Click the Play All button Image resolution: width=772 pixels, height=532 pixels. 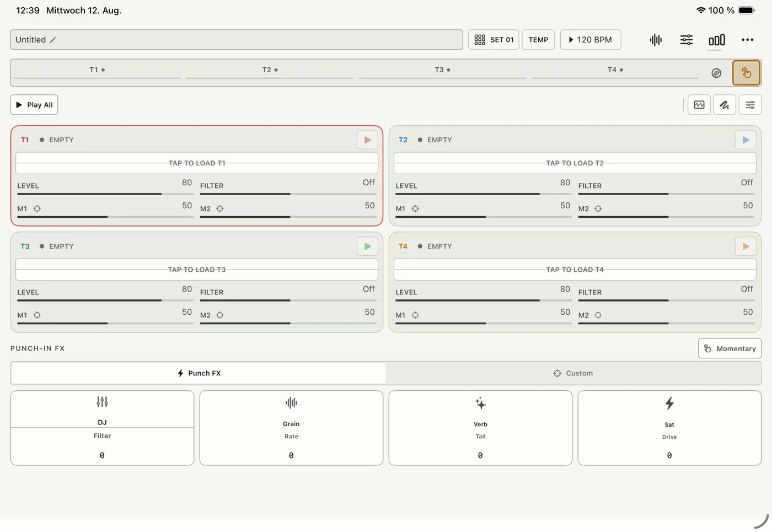pos(34,105)
